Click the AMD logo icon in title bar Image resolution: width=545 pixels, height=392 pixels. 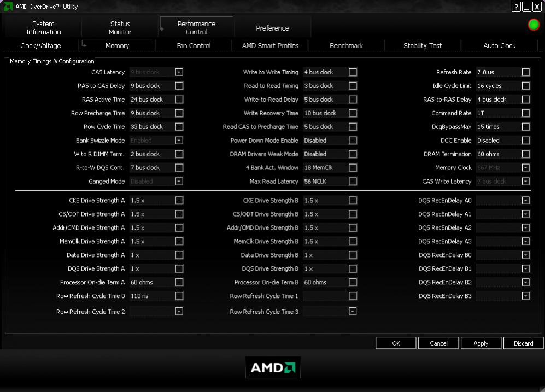(8, 6)
